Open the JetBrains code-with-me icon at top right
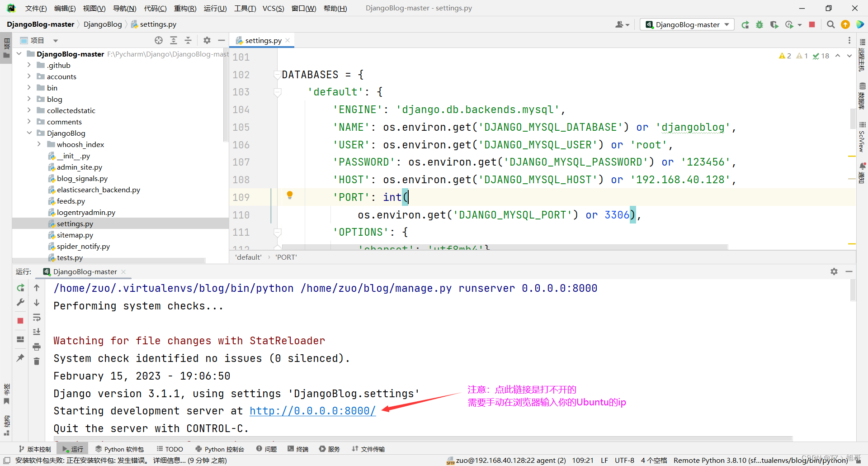Viewport: 868px width, 466px height. coord(860,24)
